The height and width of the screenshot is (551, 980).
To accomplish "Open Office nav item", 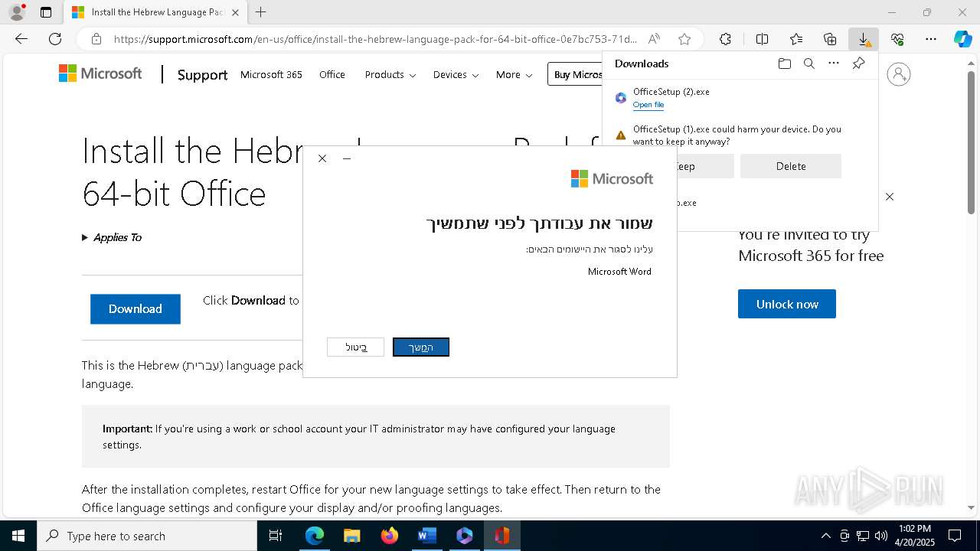I will point(332,74).
